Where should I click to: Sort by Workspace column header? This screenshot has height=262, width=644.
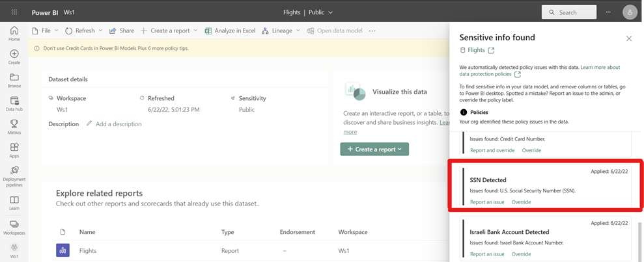click(353, 232)
